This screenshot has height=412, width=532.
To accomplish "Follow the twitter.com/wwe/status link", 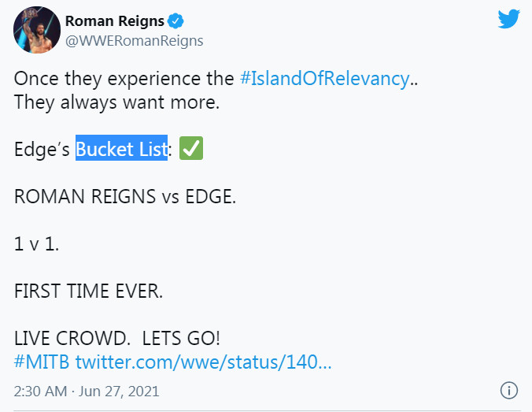I will [x=203, y=362].
